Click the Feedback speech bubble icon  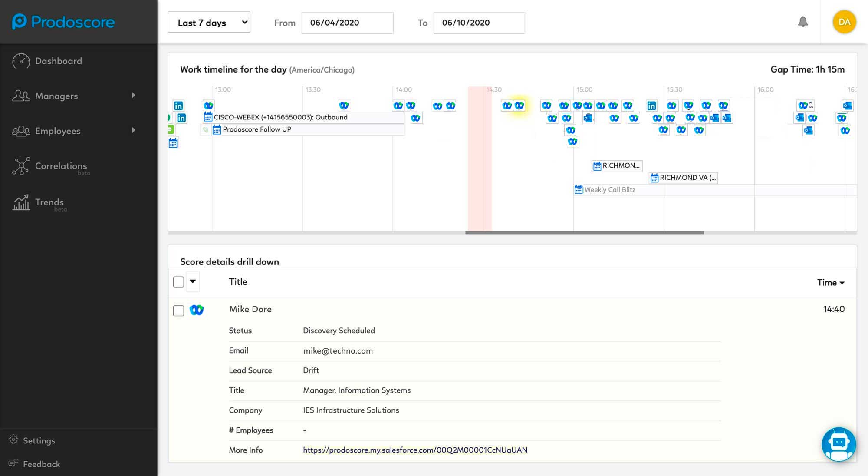[13, 463]
